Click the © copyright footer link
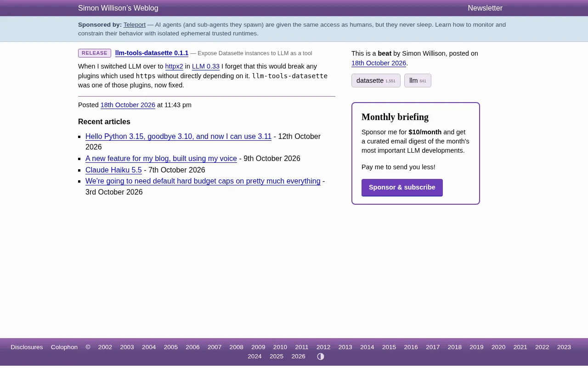The height and width of the screenshot is (368, 588). [x=88, y=347]
